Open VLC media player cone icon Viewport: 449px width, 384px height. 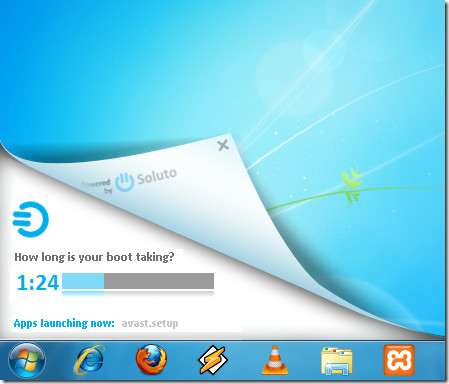point(275,360)
